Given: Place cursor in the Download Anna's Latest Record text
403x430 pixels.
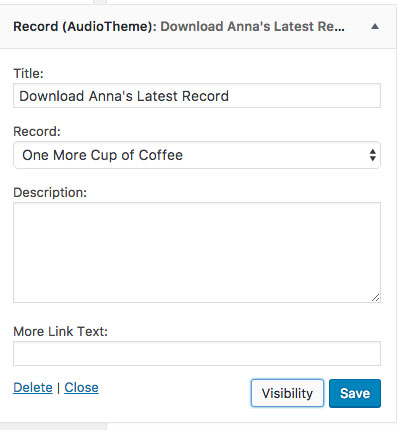Looking at the screenshot, I should [x=124, y=96].
